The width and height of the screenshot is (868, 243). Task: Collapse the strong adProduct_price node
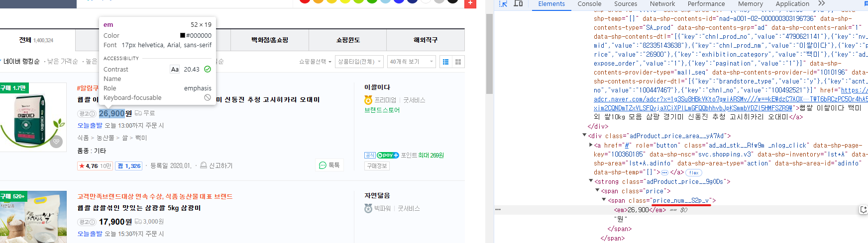click(x=591, y=181)
